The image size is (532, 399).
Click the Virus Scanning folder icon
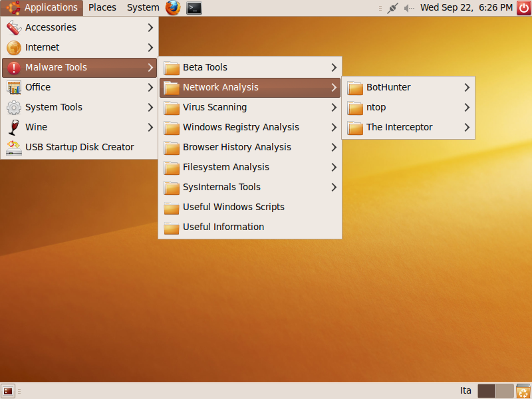(172, 108)
